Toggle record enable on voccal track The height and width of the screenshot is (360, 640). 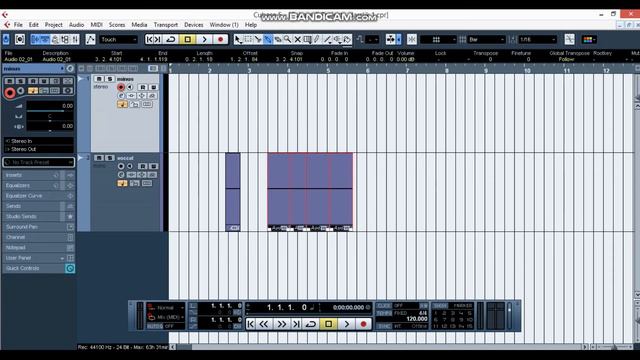(121, 166)
